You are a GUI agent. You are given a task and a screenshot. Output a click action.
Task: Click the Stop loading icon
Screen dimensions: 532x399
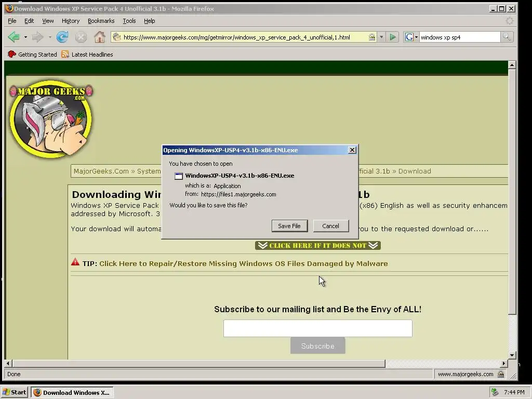coord(81,37)
